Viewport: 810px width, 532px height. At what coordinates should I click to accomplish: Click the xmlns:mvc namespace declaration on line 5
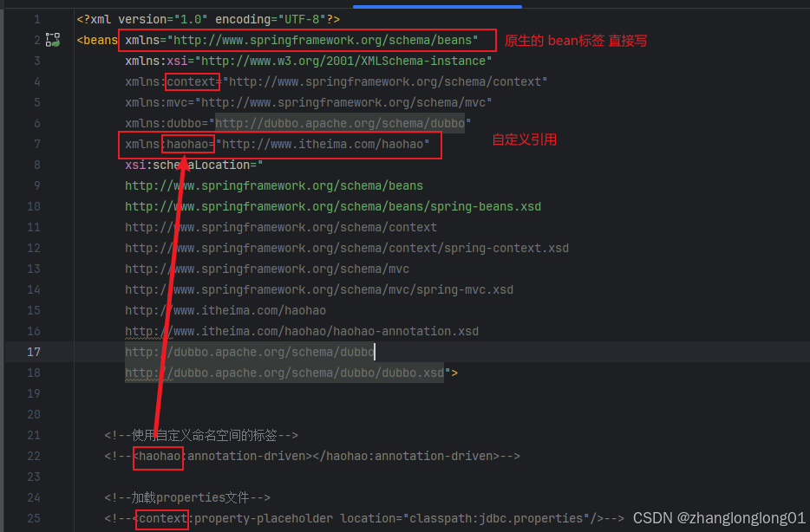point(309,103)
